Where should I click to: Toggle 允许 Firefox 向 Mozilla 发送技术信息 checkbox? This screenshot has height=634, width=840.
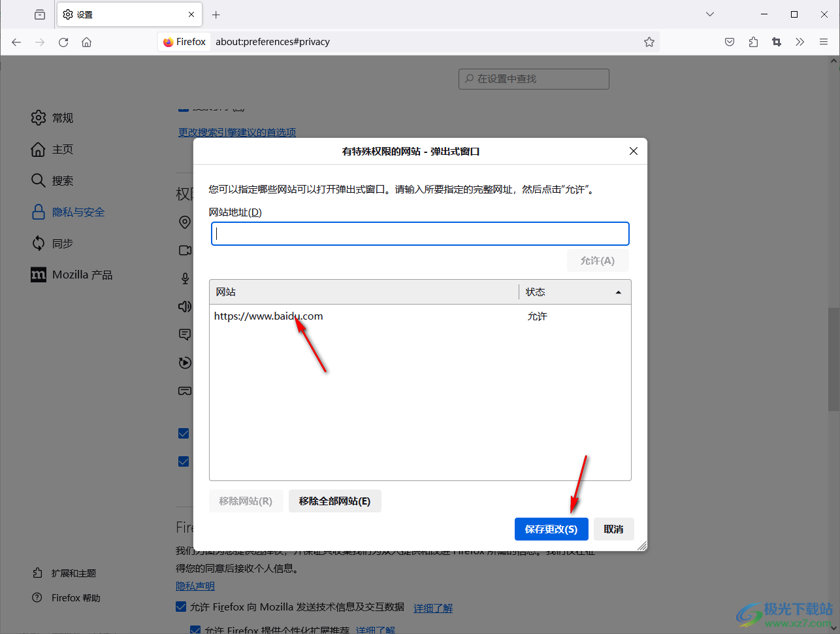click(x=182, y=607)
